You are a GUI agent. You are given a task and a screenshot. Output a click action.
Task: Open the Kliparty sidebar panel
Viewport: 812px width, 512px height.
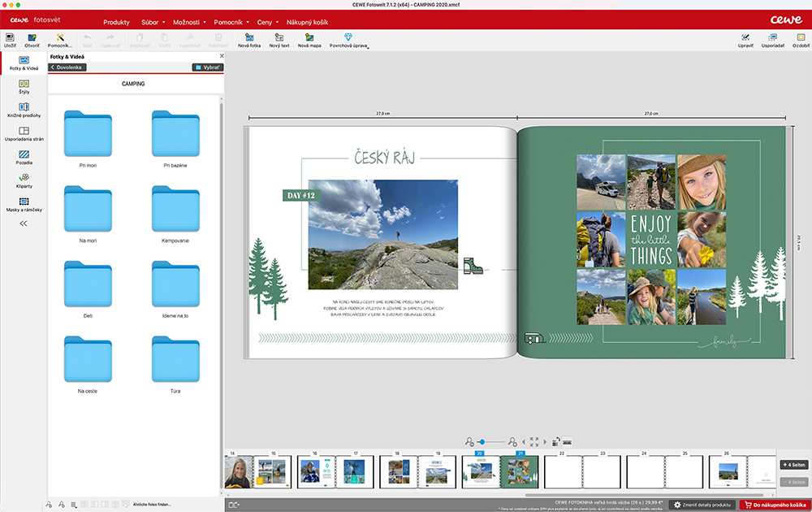(x=24, y=180)
